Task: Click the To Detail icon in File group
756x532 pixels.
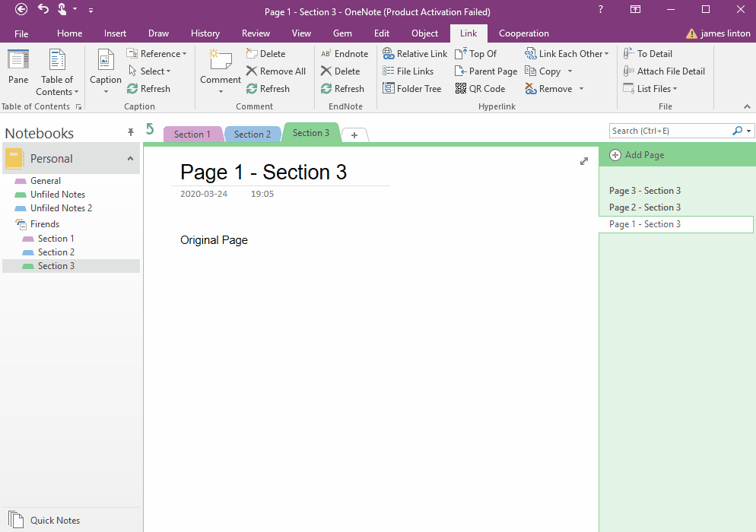Action: 648,53
